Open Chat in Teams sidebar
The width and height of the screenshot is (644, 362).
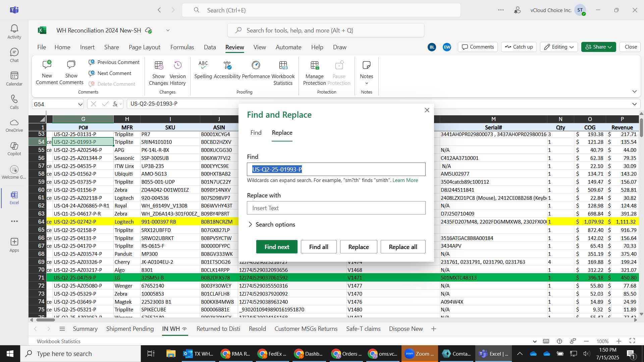14,55
